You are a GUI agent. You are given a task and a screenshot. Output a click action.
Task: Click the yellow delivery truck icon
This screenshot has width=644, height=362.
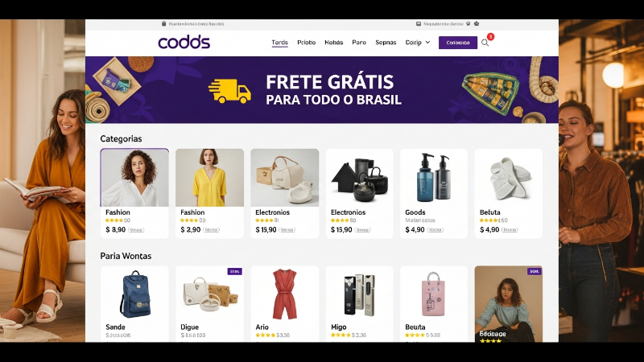pyautogui.click(x=229, y=91)
